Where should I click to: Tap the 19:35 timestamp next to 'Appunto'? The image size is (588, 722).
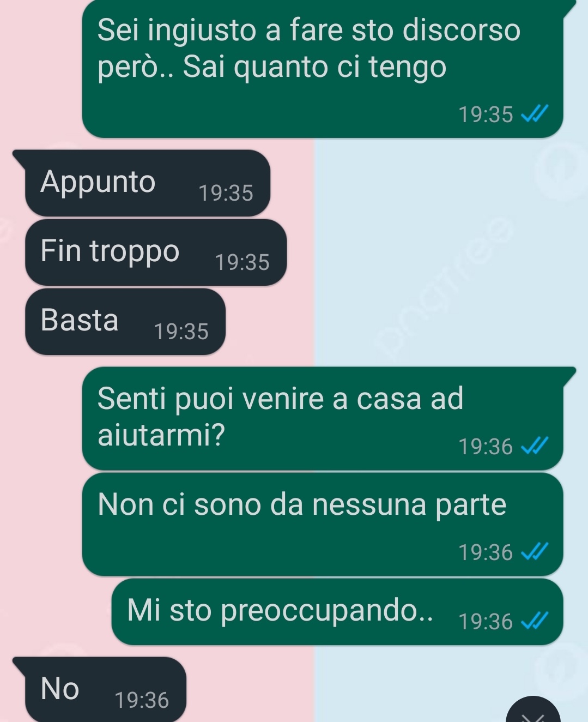(226, 193)
